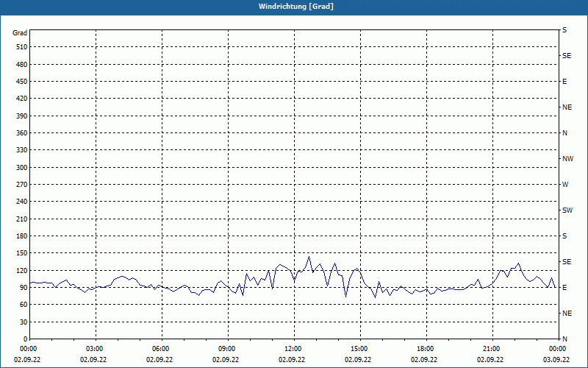Click the 00:00 label above 02.09.22
588x368 pixels.
[x=29, y=349]
